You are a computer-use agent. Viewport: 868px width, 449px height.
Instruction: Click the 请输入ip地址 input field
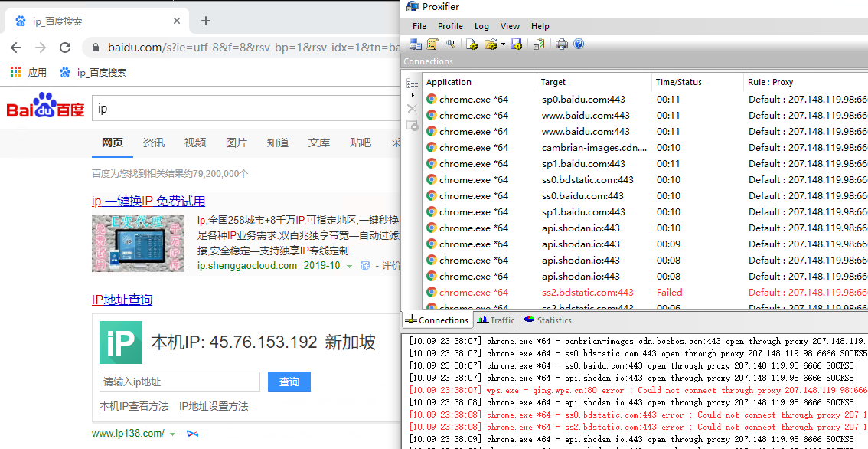179,382
